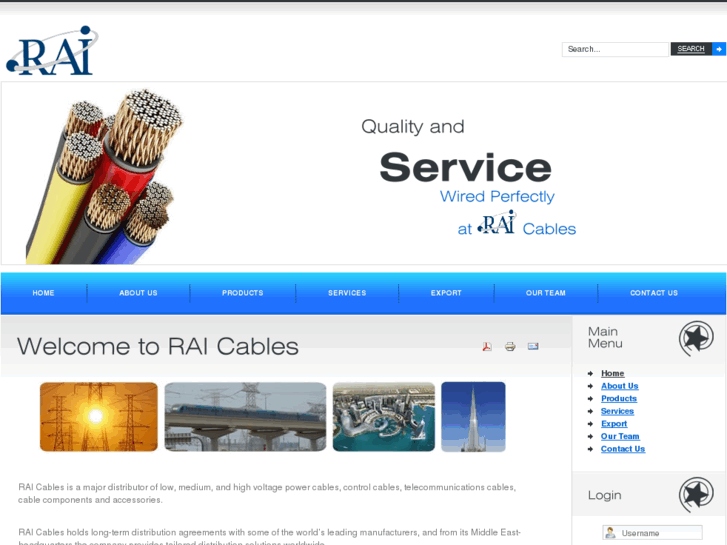Click the user icon in Username field
The width and height of the screenshot is (727, 545).
pos(611,532)
